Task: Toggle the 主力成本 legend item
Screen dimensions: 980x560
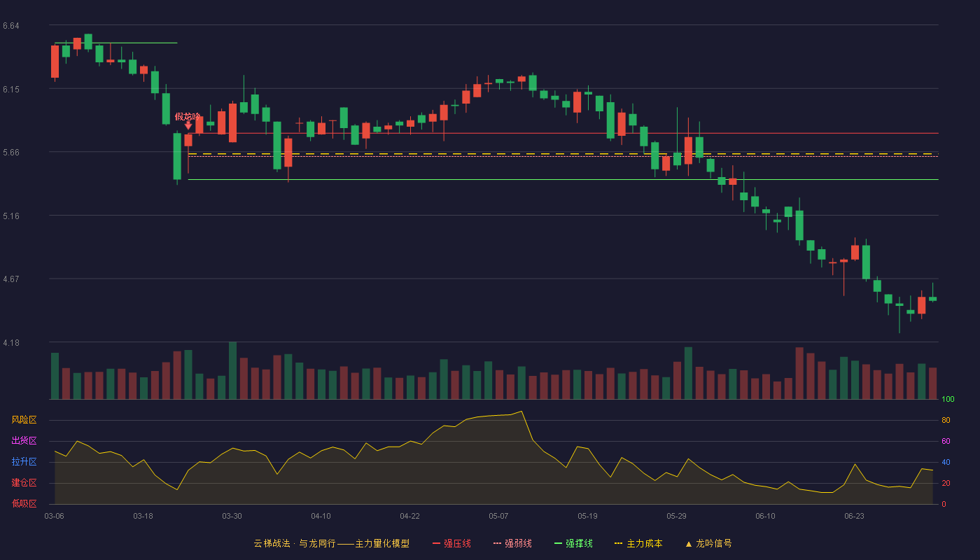Action: pos(638,543)
